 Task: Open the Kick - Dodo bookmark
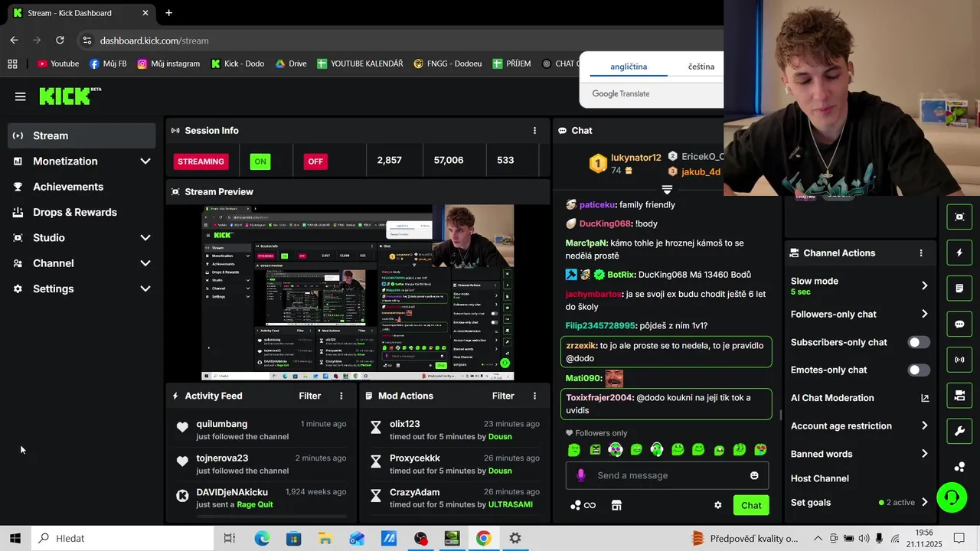[x=237, y=64]
